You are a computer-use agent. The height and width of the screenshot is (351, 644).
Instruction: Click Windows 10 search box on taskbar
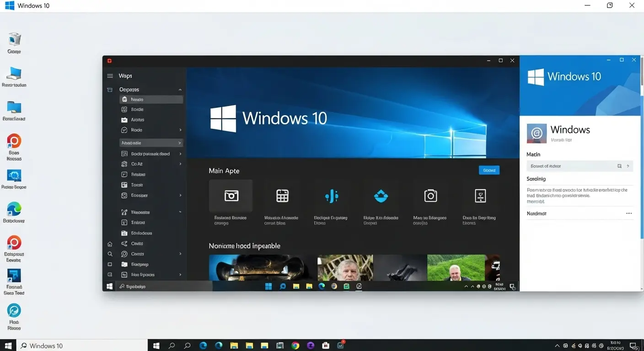coord(82,346)
